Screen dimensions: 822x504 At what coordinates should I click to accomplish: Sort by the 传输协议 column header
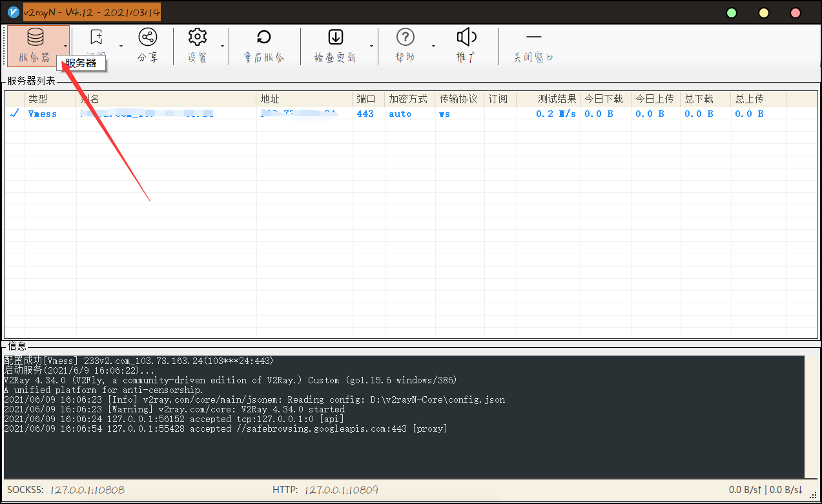click(x=460, y=99)
